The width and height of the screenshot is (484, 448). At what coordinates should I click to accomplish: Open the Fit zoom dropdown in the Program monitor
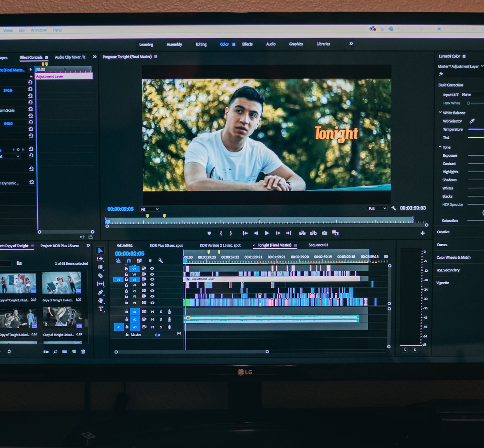(x=150, y=209)
